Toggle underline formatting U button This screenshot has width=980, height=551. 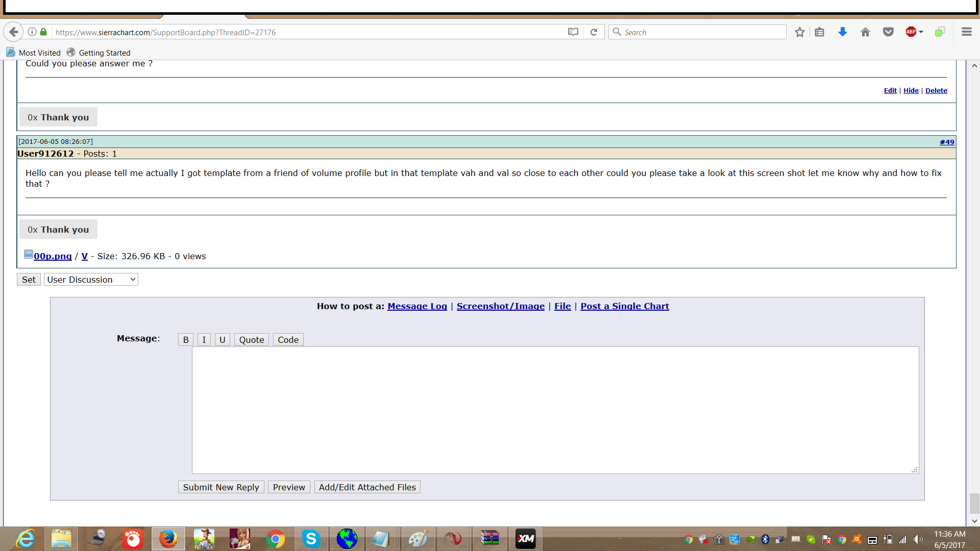[x=223, y=340]
